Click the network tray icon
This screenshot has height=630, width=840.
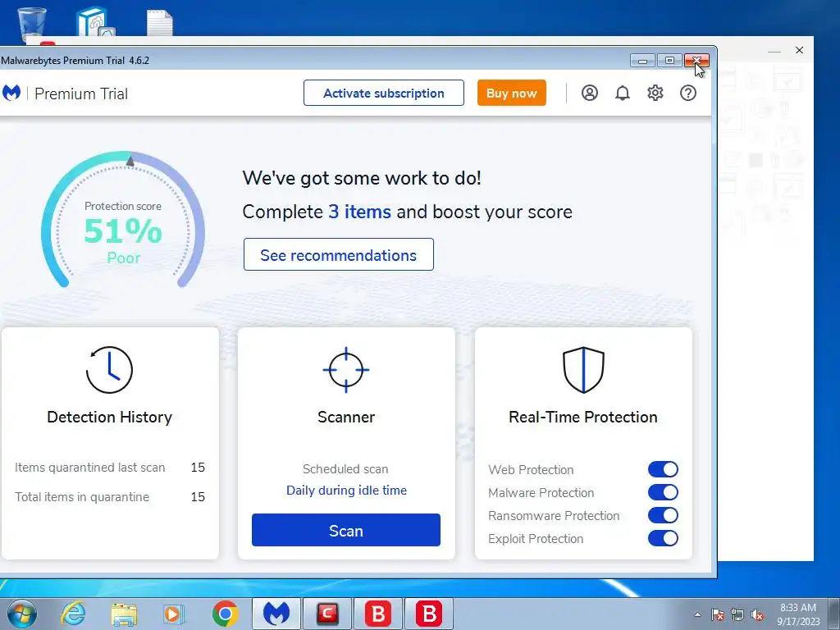(737, 614)
